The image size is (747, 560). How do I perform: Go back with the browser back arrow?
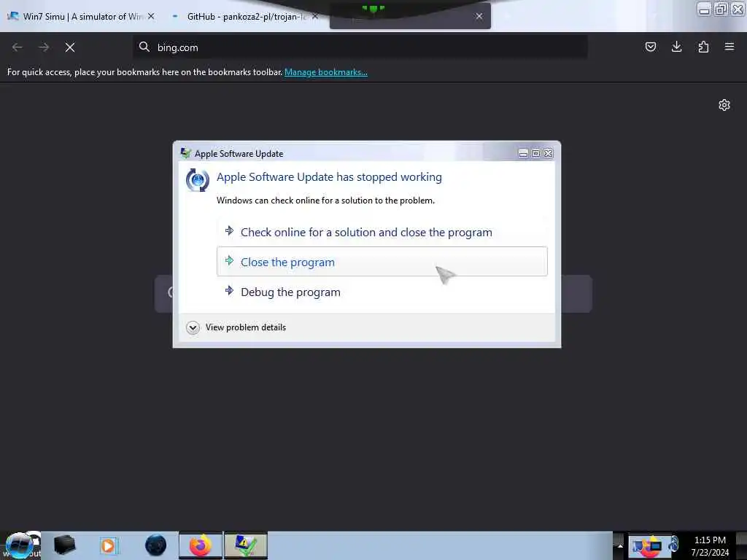click(x=18, y=47)
